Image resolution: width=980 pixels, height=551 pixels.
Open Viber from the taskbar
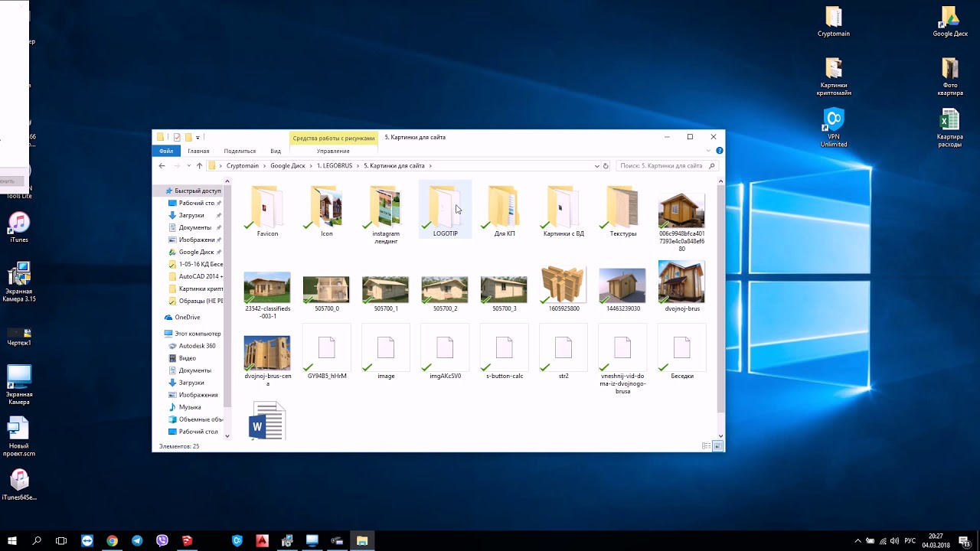click(x=162, y=540)
